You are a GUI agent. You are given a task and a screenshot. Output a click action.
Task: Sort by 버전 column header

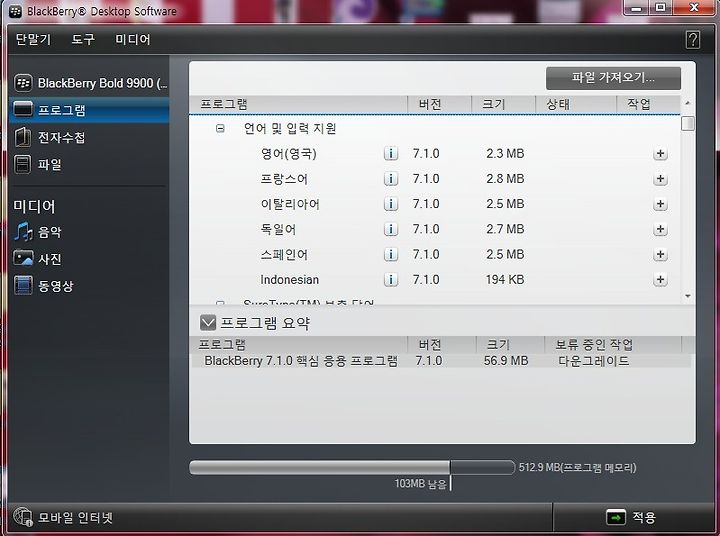pyautogui.click(x=439, y=104)
